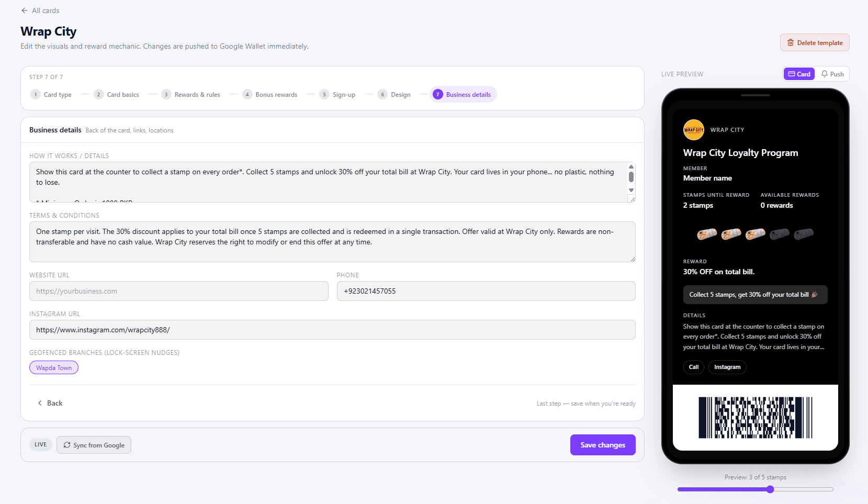Click the "Wrap City Loyalty Program" preview title
Screen dimensions: 868x504
[x=741, y=153]
